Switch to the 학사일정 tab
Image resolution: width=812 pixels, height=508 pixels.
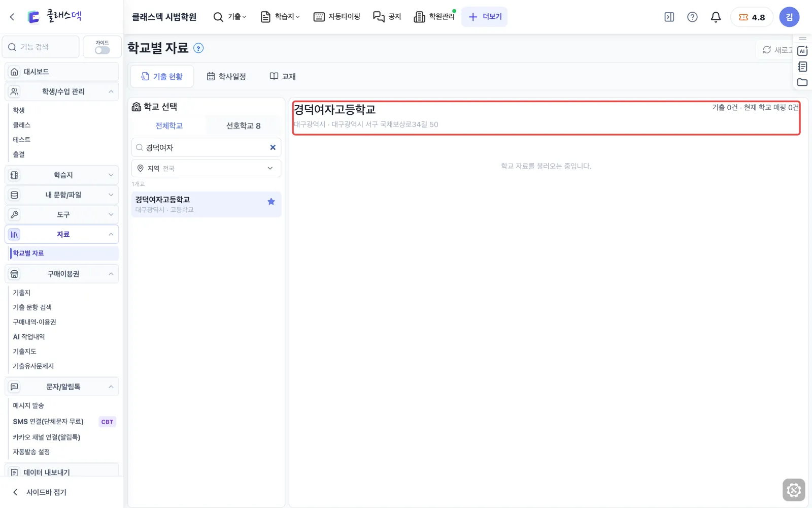coord(226,76)
